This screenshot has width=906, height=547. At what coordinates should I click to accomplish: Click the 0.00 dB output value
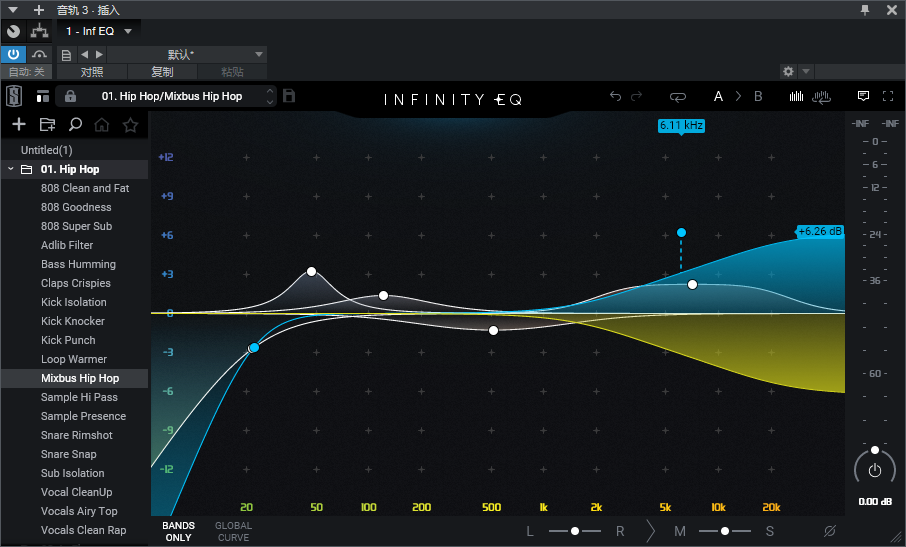tap(875, 501)
